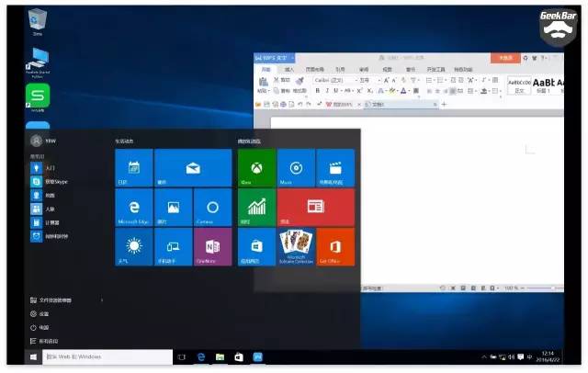Focus the Search Web and Windows box

click(107, 356)
